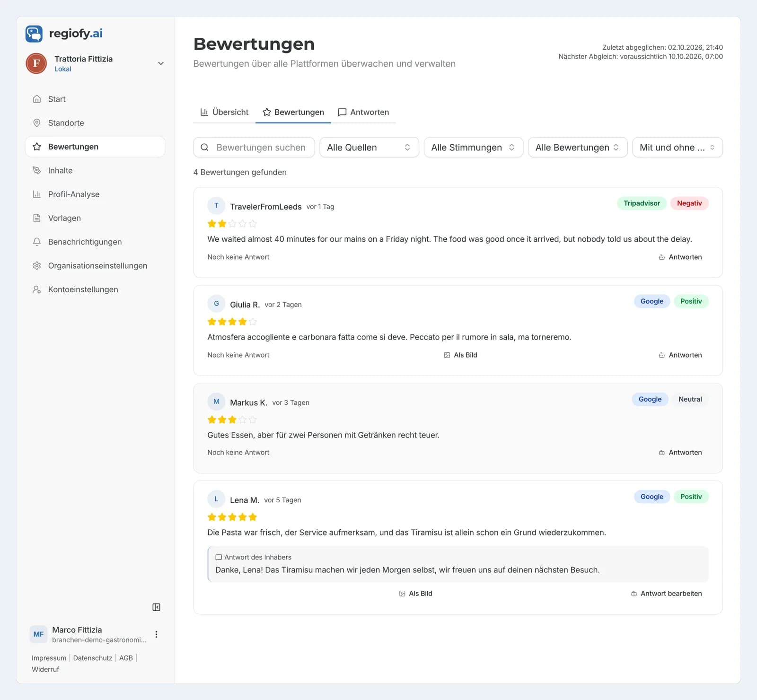Focus the Bewertungen suchen search field
Image resolution: width=757 pixels, height=700 pixels.
(254, 148)
